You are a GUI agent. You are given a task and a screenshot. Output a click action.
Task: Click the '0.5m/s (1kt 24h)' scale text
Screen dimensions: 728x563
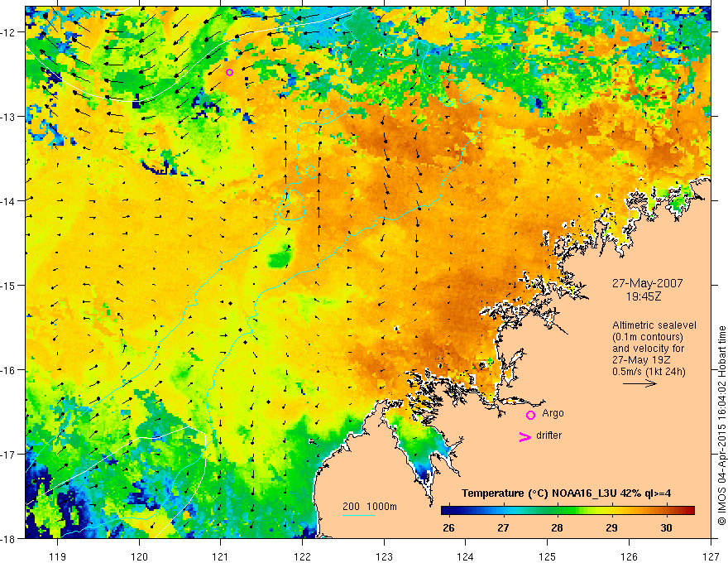pyautogui.click(x=649, y=371)
